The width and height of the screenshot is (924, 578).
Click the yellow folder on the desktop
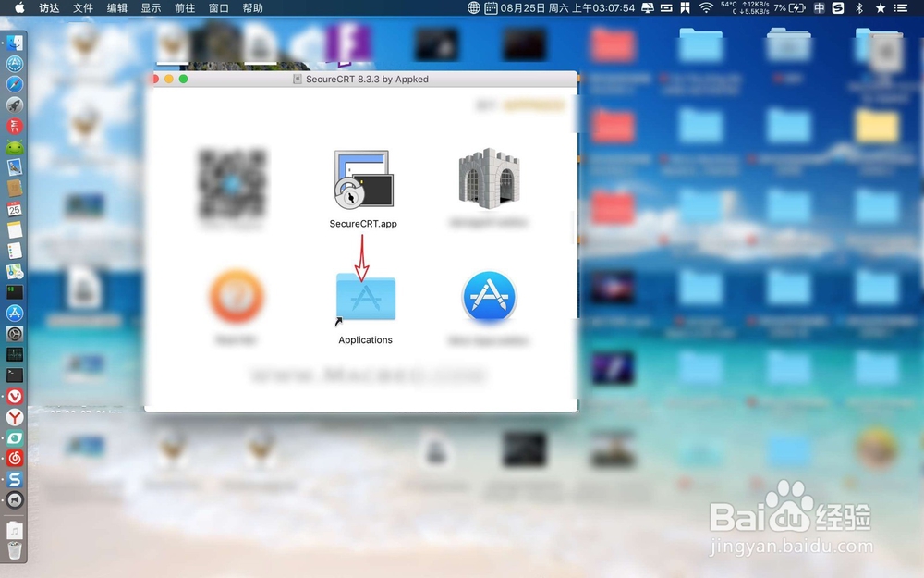click(877, 125)
